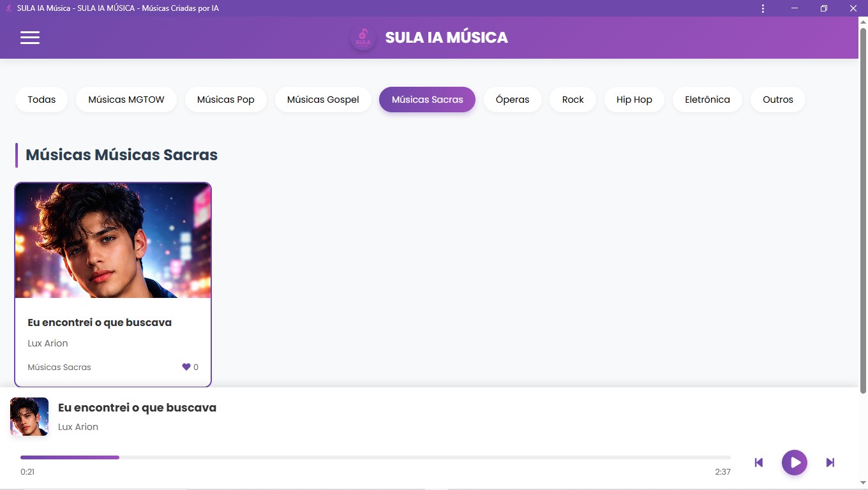Open the Outros category
This screenshot has height=490, width=868.
778,100
